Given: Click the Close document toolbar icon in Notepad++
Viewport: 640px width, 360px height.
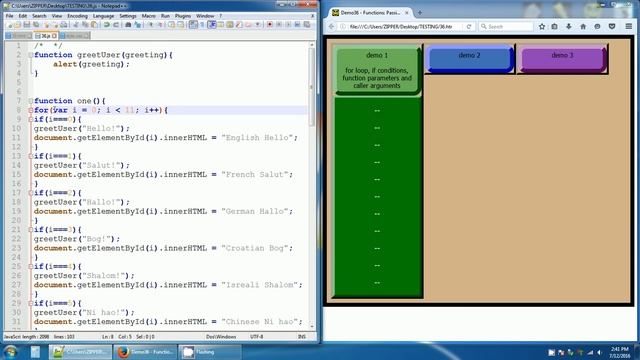Looking at the screenshot, I should click(47, 25).
